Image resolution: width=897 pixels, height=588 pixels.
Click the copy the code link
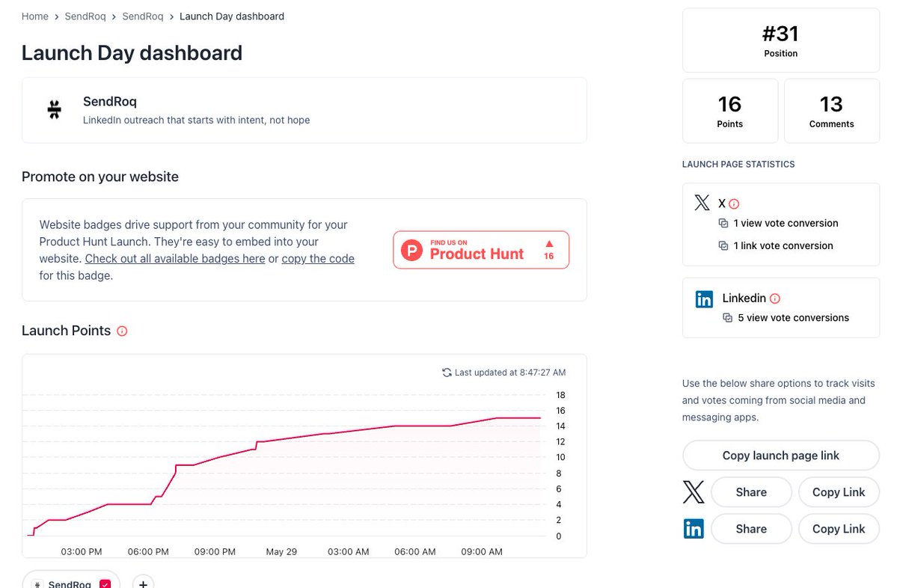point(318,259)
